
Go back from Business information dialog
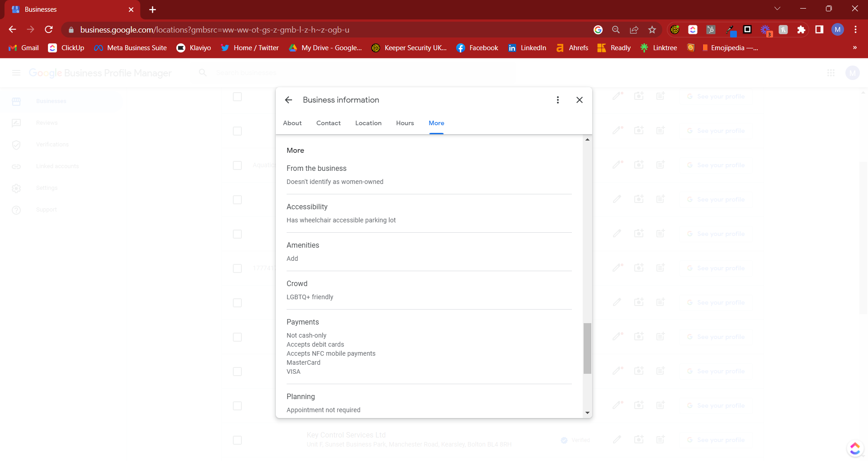288,100
